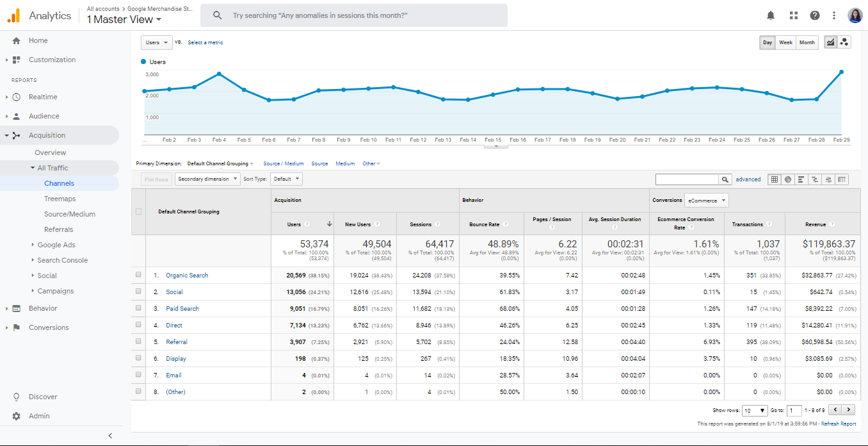Open the Users metric dropdown above chart
Image resolution: width=868 pixels, height=446 pixels.
coord(157,42)
